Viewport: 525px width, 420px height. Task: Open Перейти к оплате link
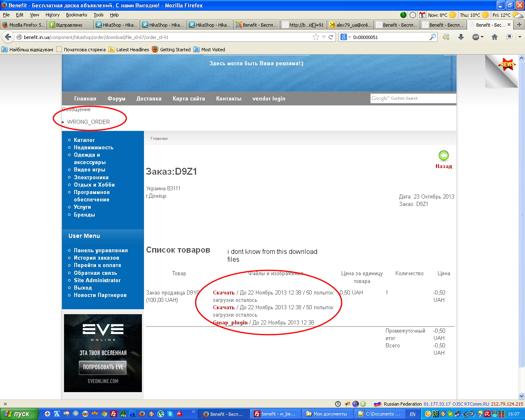click(x=98, y=265)
